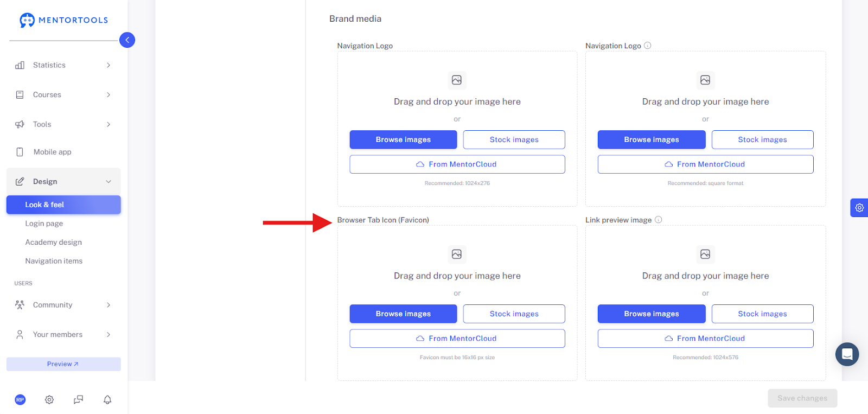Open notifications bell icon
Screen dimensions: 868x414
coord(107,400)
